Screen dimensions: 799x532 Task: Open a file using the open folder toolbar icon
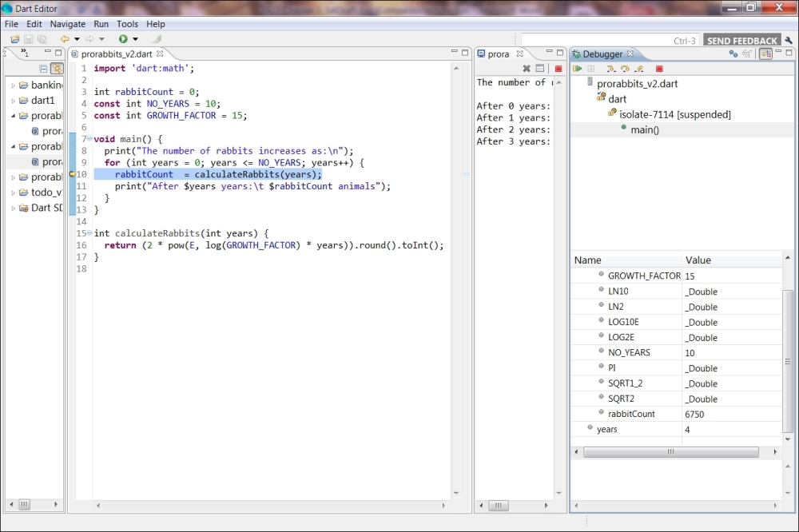(x=15, y=39)
